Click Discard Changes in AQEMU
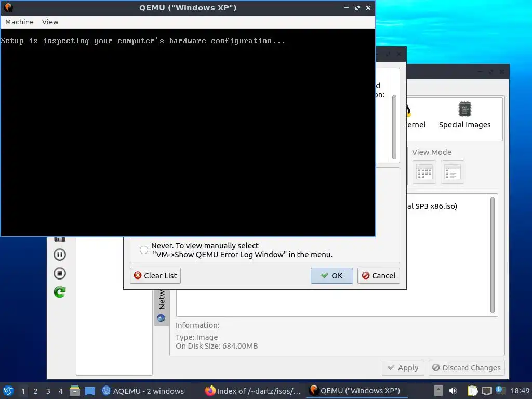Viewport: 532px width, 399px height. point(467,368)
